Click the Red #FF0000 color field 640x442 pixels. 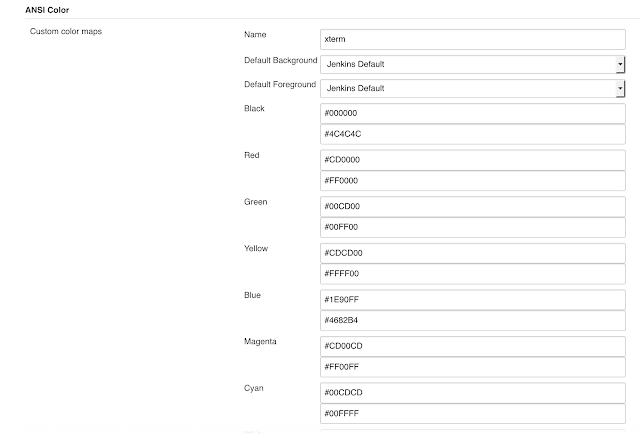click(473, 181)
